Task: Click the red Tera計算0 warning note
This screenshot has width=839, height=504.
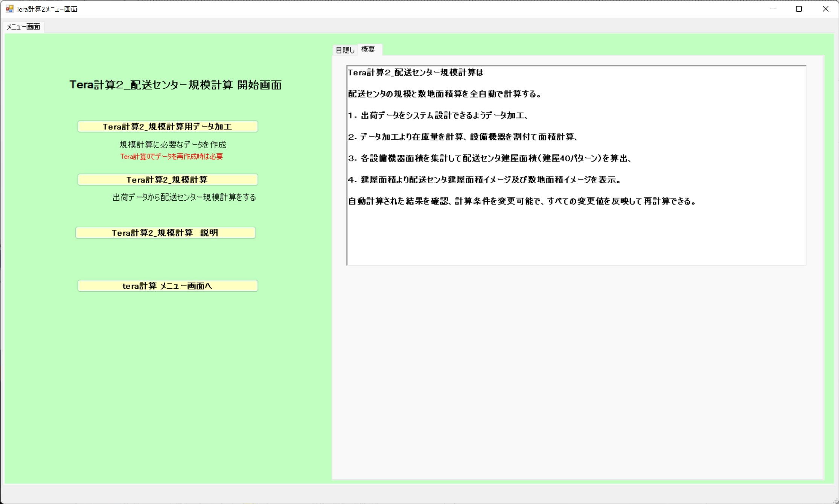Action: click(x=172, y=157)
